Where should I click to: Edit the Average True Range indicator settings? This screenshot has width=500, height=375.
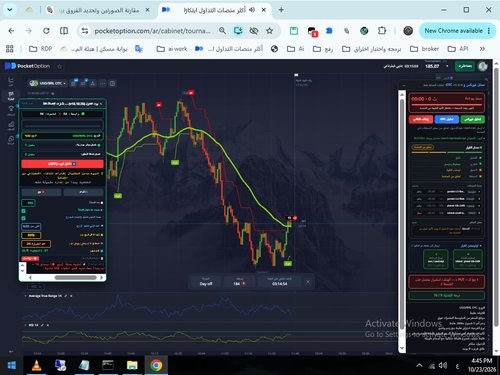click(x=66, y=296)
